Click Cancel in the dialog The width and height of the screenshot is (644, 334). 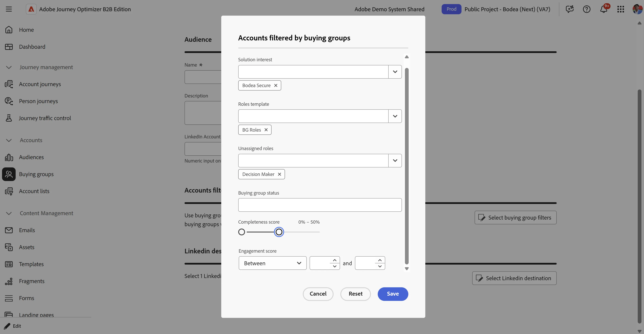click(318, 294)
